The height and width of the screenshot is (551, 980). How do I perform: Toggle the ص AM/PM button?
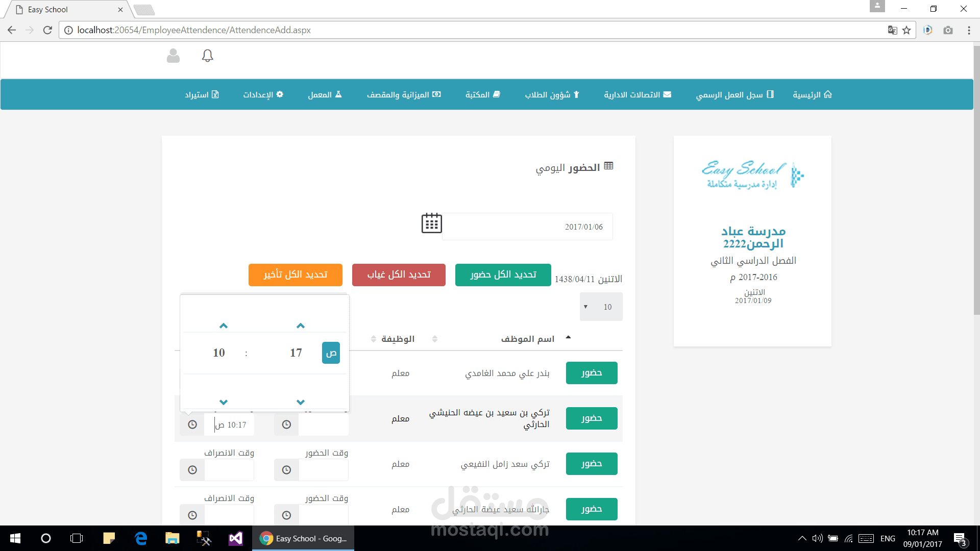331,353
